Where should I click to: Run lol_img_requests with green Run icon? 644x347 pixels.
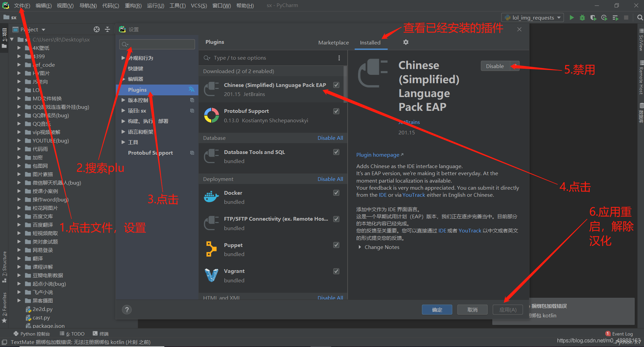pyautogui.click(x=572, y=18)
